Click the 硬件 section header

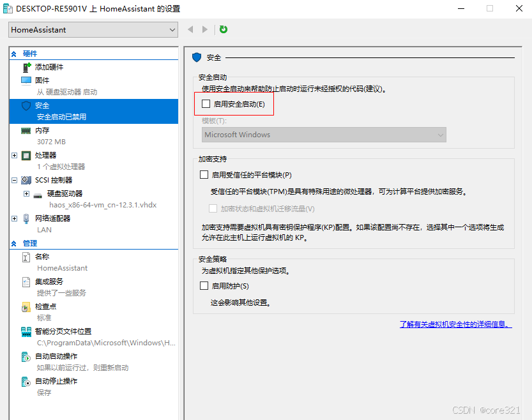coord(30,54)
